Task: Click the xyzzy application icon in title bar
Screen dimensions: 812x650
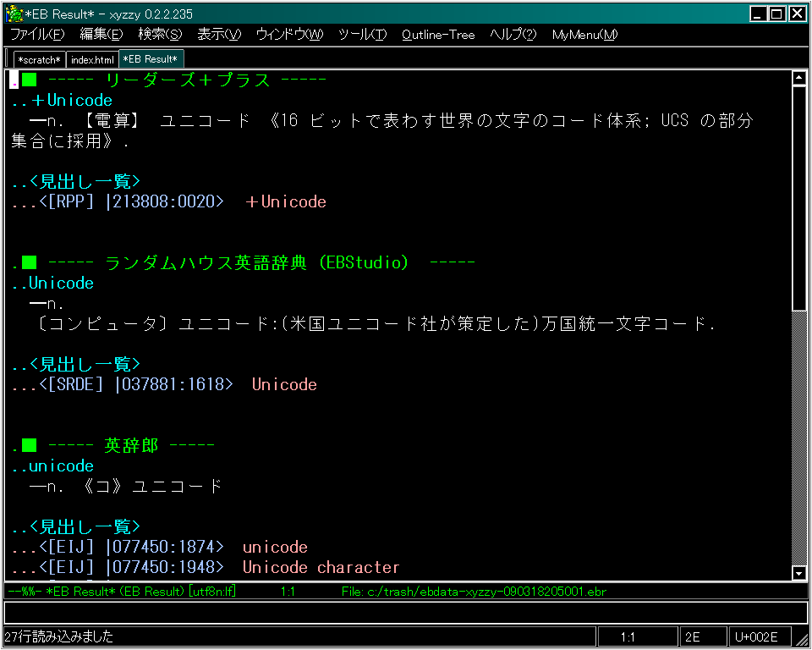Action: click(14, 14)
